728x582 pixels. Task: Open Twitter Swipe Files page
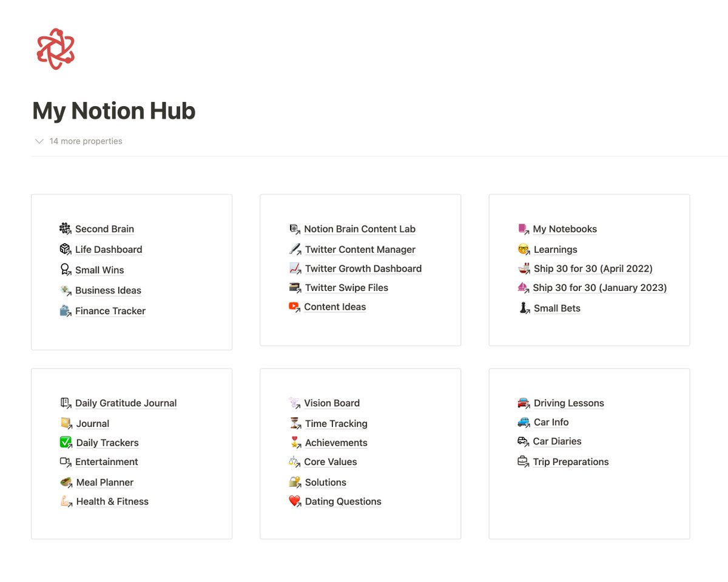[x=346, y=288]
